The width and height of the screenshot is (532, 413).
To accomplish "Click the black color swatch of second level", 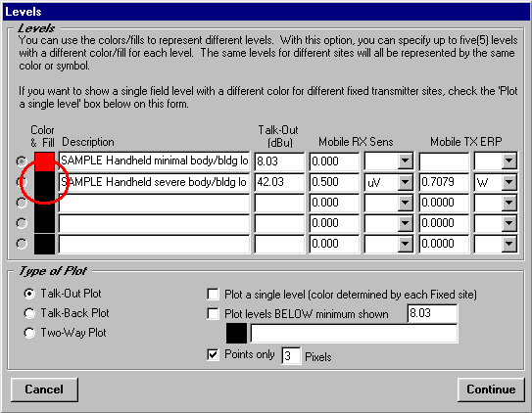I will (x=44, y=182).
